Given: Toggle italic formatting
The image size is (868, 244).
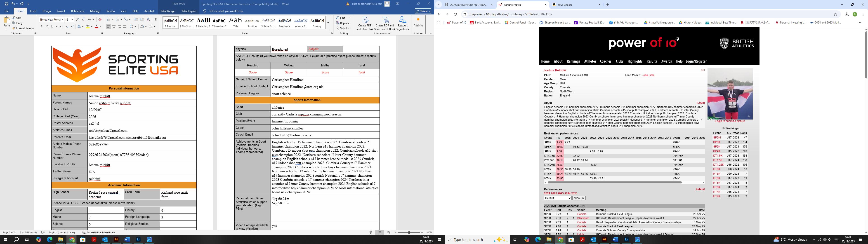Looking at the screenshot, I should click(47, 27).
